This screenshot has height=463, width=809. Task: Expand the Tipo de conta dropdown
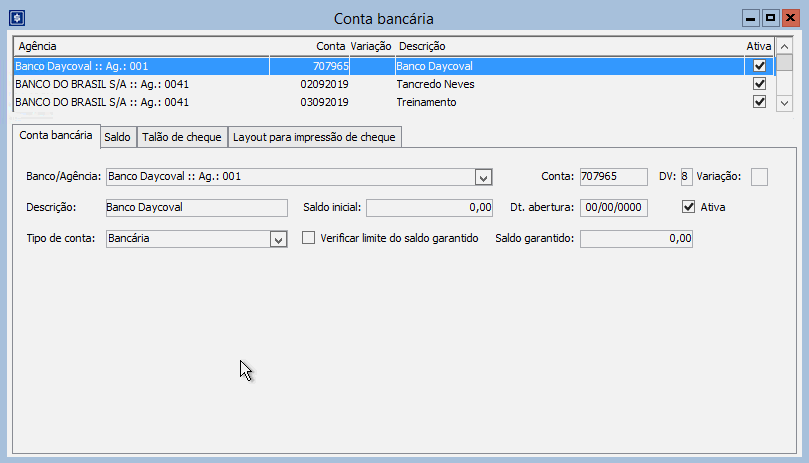277,239
